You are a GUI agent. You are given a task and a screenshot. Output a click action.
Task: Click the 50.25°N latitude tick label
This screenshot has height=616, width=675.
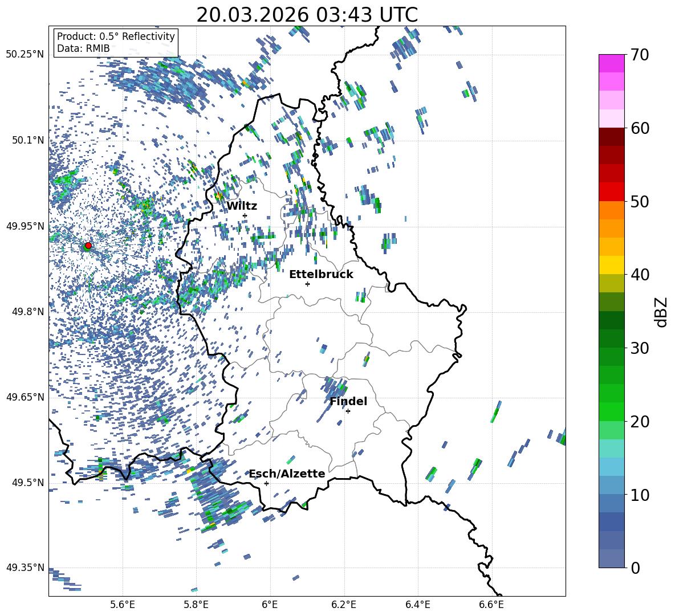(25, 55)
